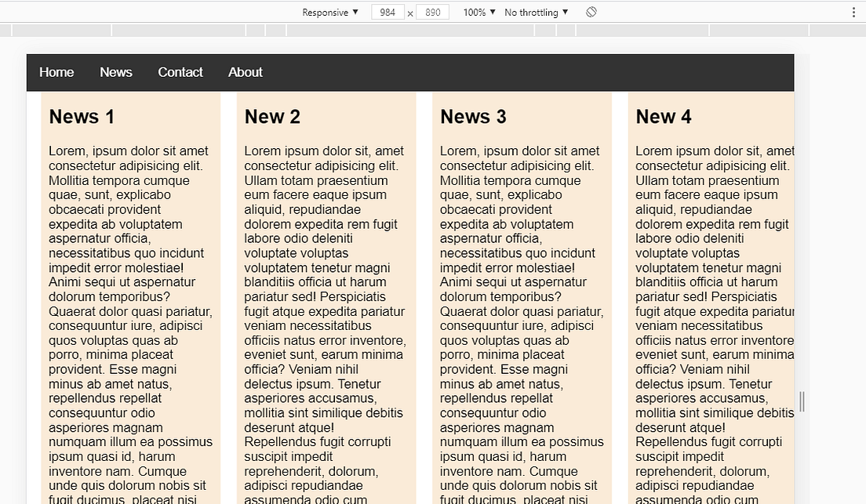Click the "News 1" column heading
This screenshot has width=866, height=504.
[82, 116]
